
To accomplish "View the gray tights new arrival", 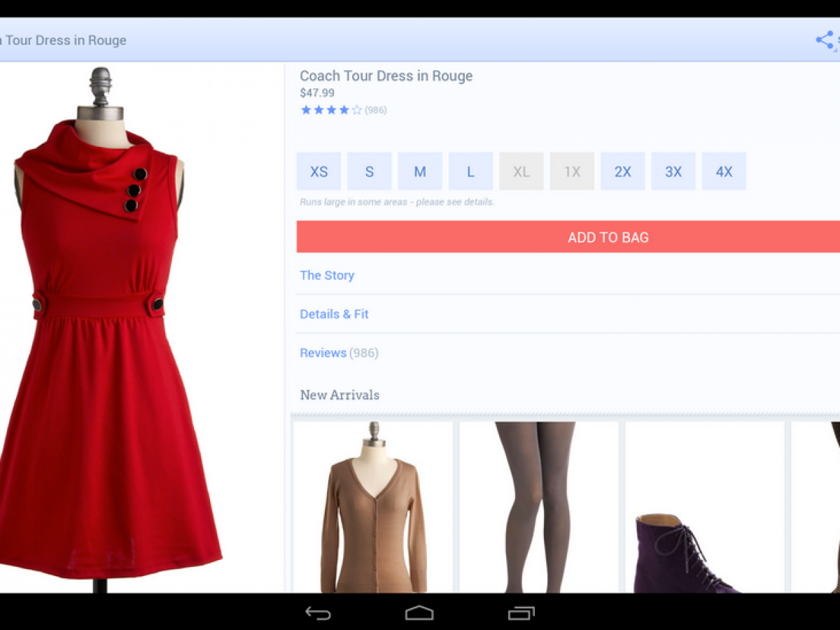I will [538, 507].
